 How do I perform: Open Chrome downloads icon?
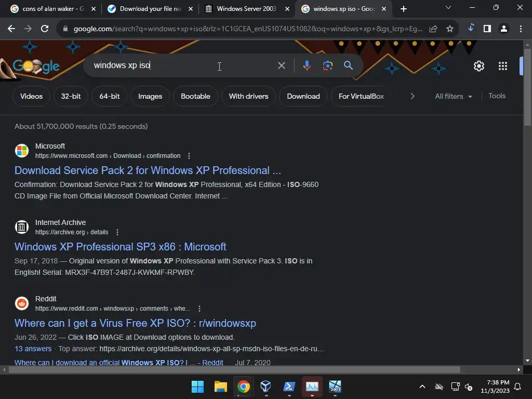pyautogui.click(x=471, y=28)
